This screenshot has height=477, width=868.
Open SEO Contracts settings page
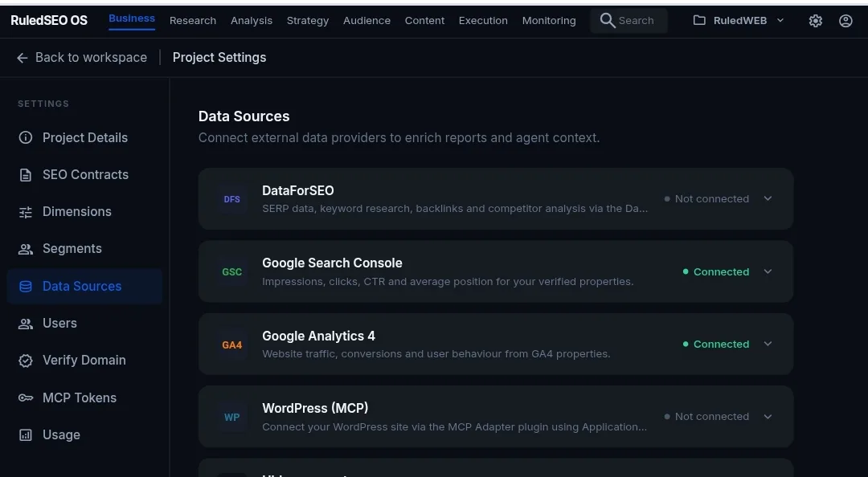tap(84, 175)
